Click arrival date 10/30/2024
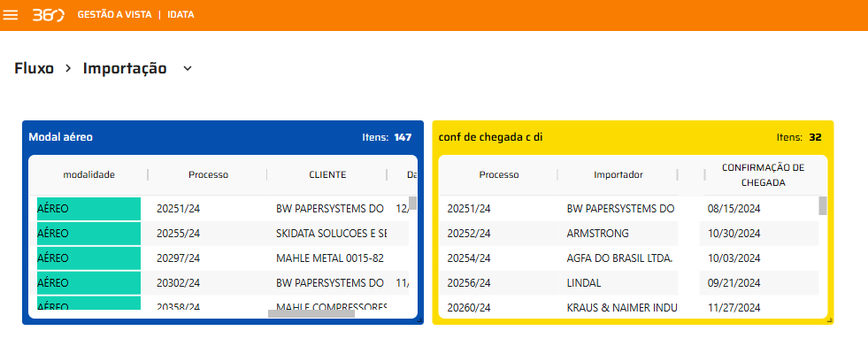868x354 pixels. pyautogui.click(x=734, y=234)
